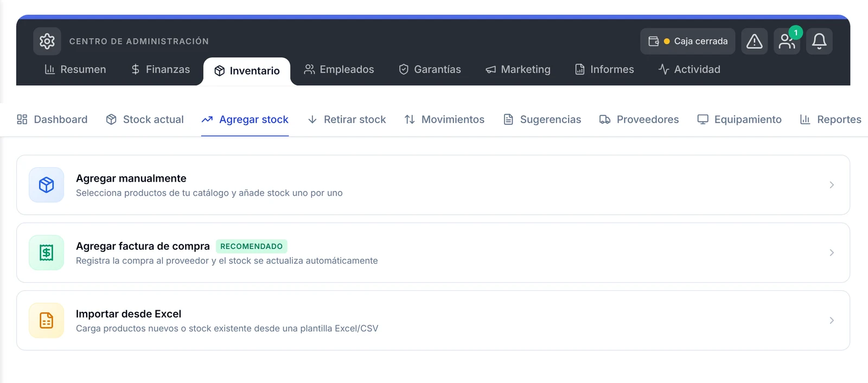Click the Importar desde Excel title
The image size is (868, 383).
tap(129, 314)
